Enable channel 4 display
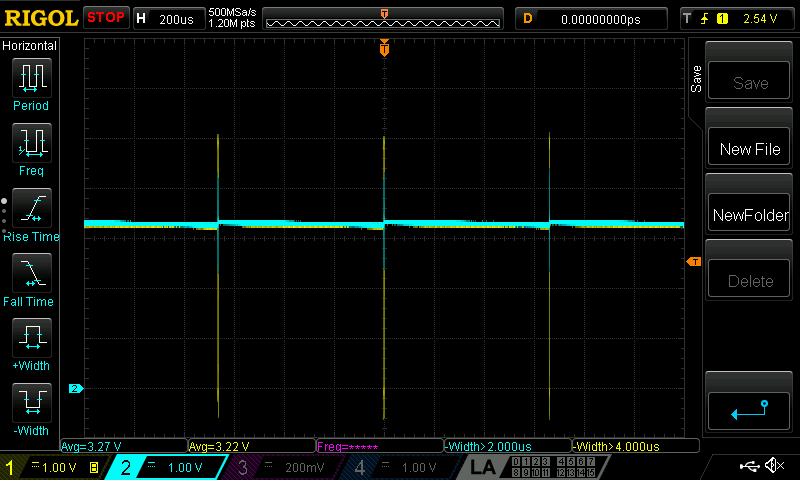The height and width of the screenshot is (480, 800). tap(398, 467)
